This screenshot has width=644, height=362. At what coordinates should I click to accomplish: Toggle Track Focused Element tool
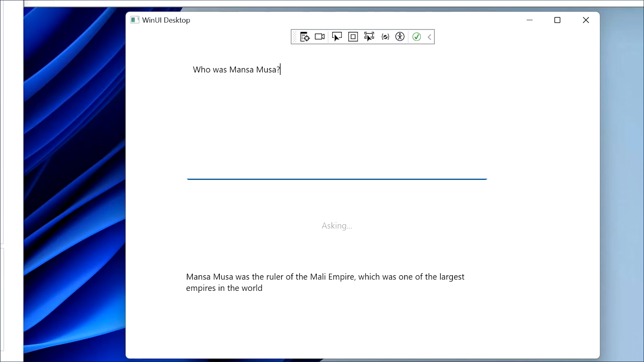point(369,37)
